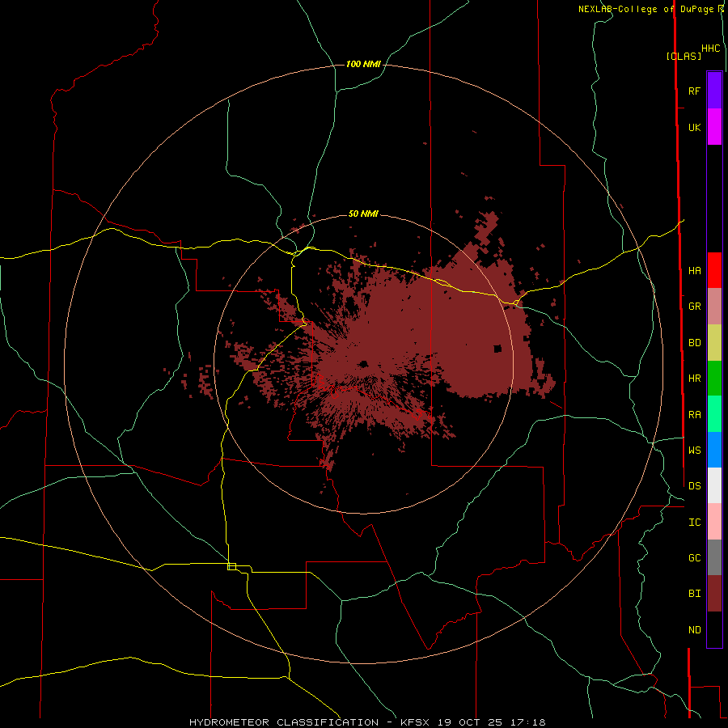Click the HA red legend swatch
The height and width of the screenshot is (728, 728).
(714, 270)
